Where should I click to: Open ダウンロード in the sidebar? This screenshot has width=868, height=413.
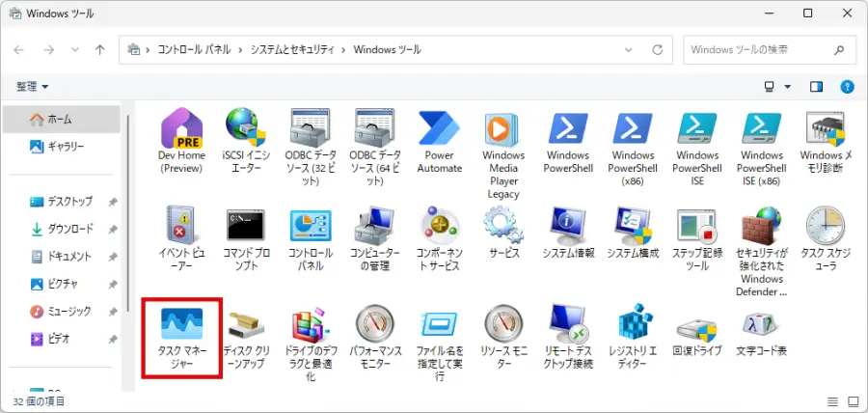[x=61, y=229]
